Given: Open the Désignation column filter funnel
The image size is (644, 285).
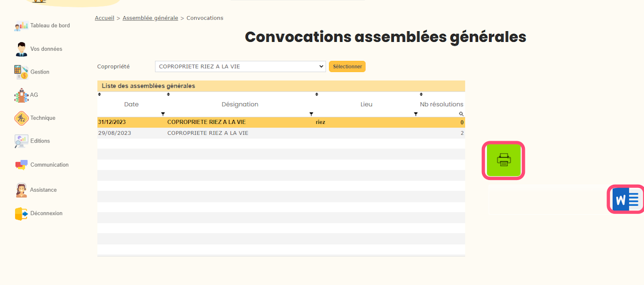Looking at the screenshot, I should (311, 114).
